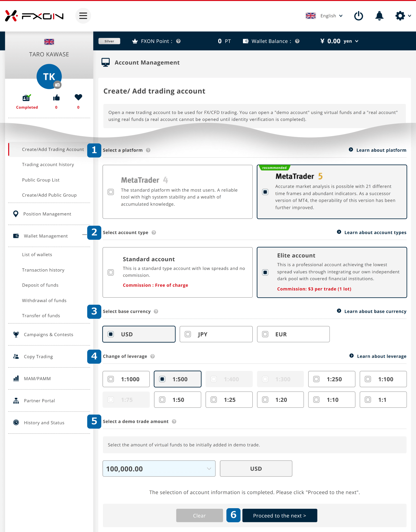Click the Change of leverage help icon
Screen dimensions: 416x532
coord(152,356)
